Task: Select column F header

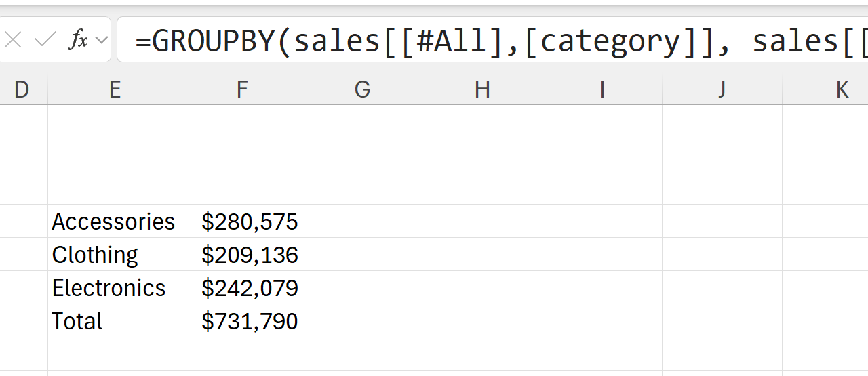Action: 242,89
